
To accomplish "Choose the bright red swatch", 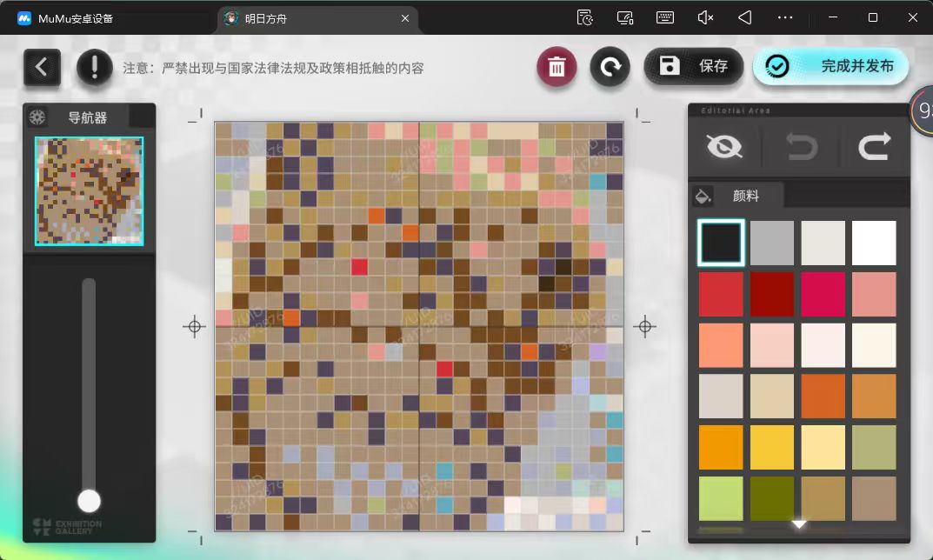I will [x=721, y=294].
